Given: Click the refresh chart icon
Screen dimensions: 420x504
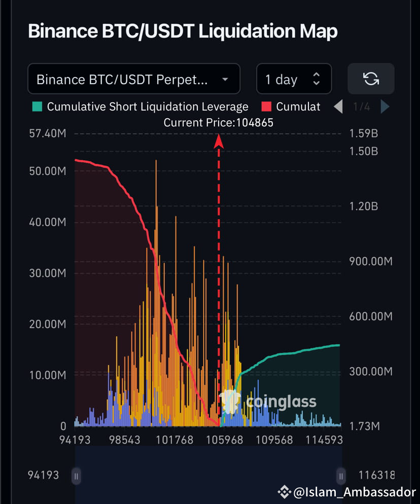Looking at the screenshot, I should [x=371, y=79].
